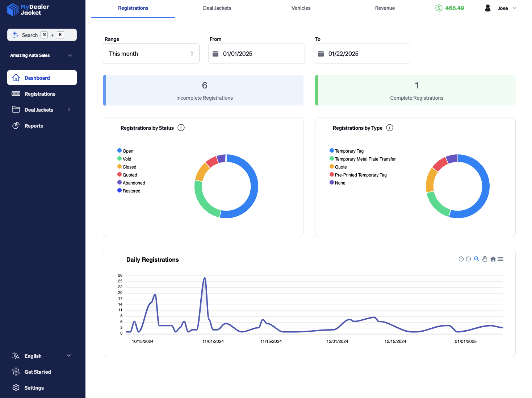Click the From date input field
Viewport: 532px width, 398px height.
pos(256,54)
